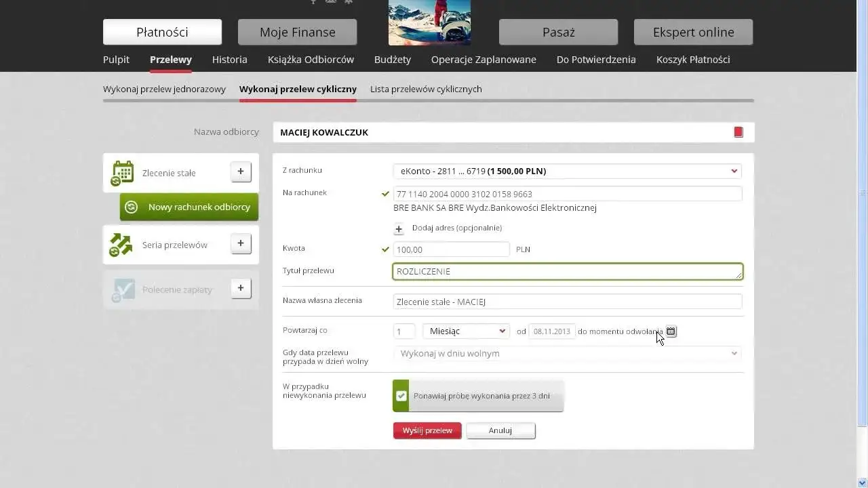868x488 pixels.
Task: Click the snowboard banner thumbnail
Action: 429,22
